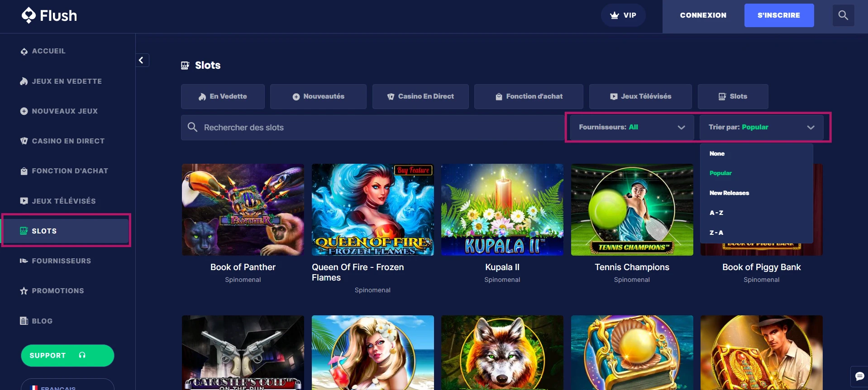Choose None in the sort menu

pyautogui.click(x=717, y=154)
